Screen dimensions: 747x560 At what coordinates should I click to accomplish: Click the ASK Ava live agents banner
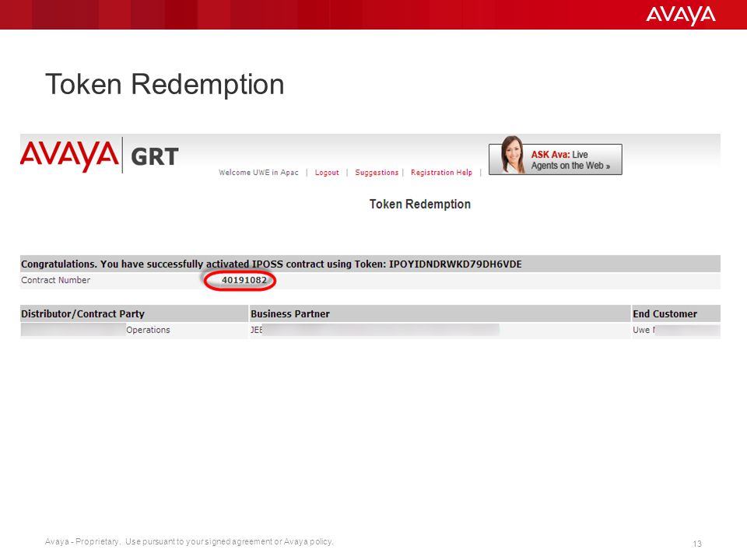pyautogui.click(x=556, y=159)
